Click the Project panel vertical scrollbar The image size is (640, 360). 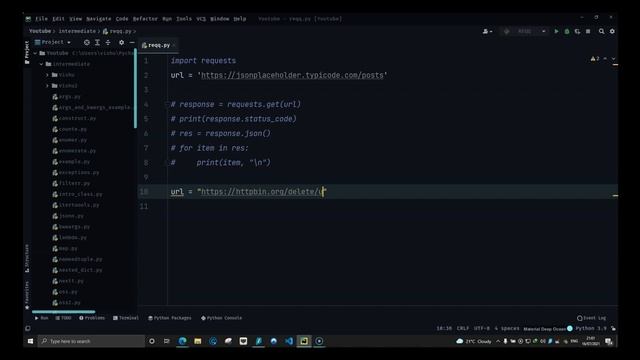(135, 89)
